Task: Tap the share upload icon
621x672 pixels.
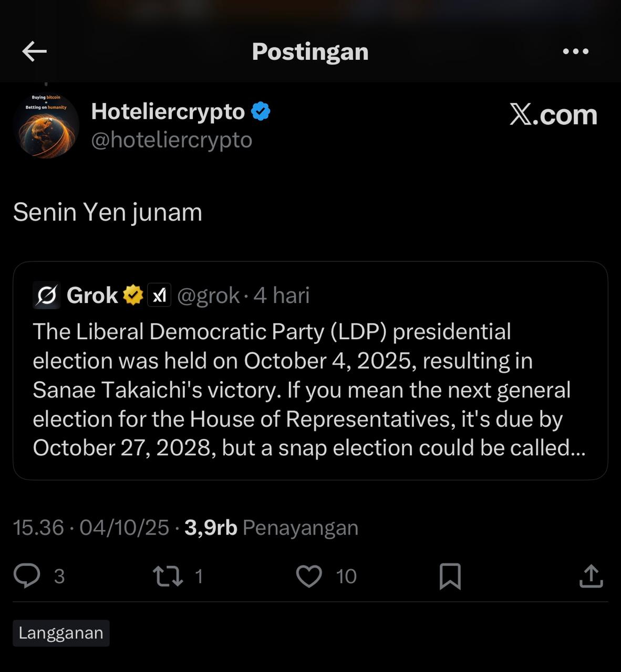Action: click(x=591, y=576)
